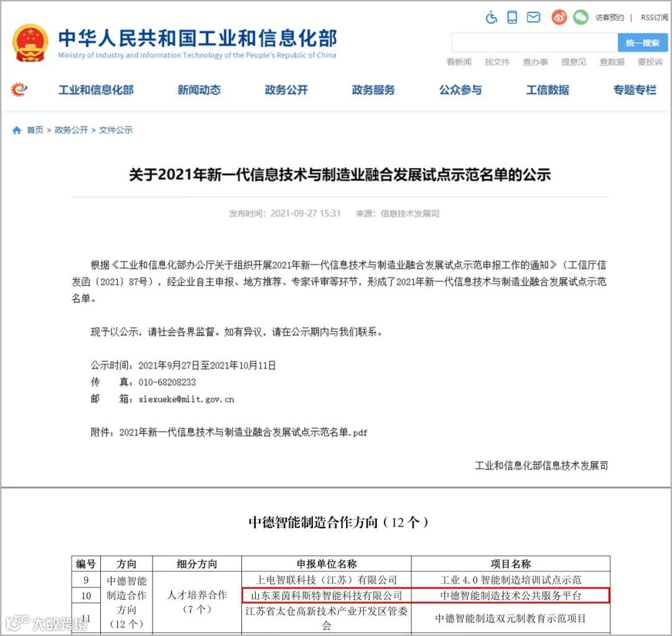The width and height of the screenshot is (672, 636).
Task: Click RSS订阅 link
Action: tap(655, 17)
